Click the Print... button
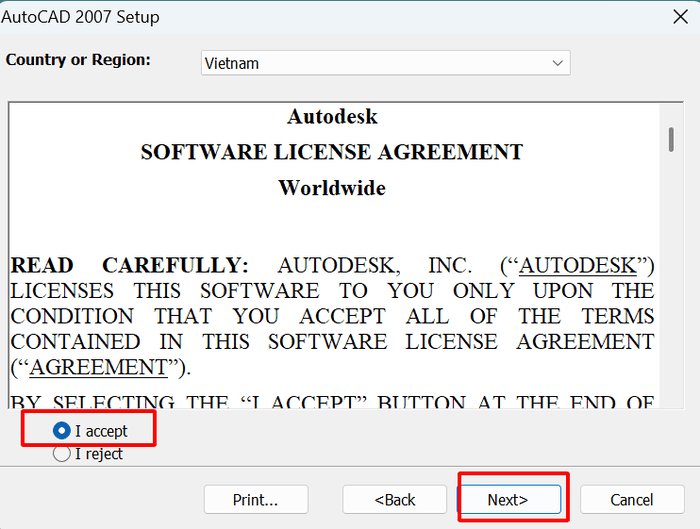Screen dimensions: 700x529 click(x=256, y=500)
